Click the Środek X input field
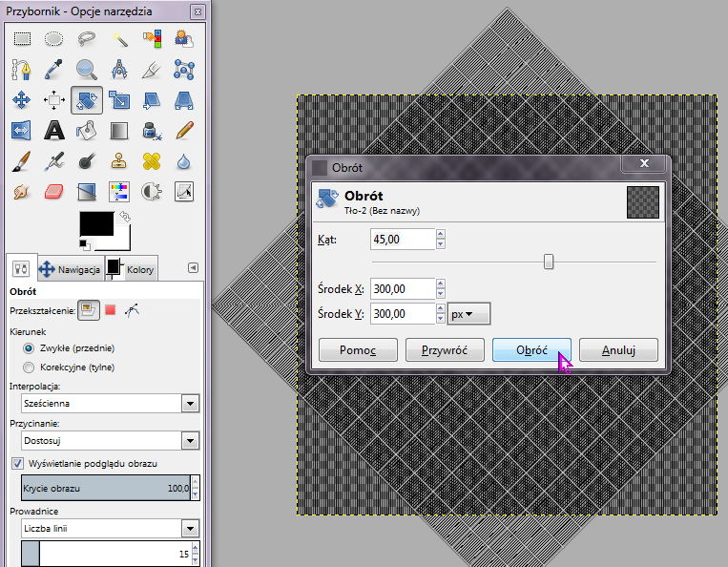The image size is (728, 567). pyautogui.click(x=401, y=289)
